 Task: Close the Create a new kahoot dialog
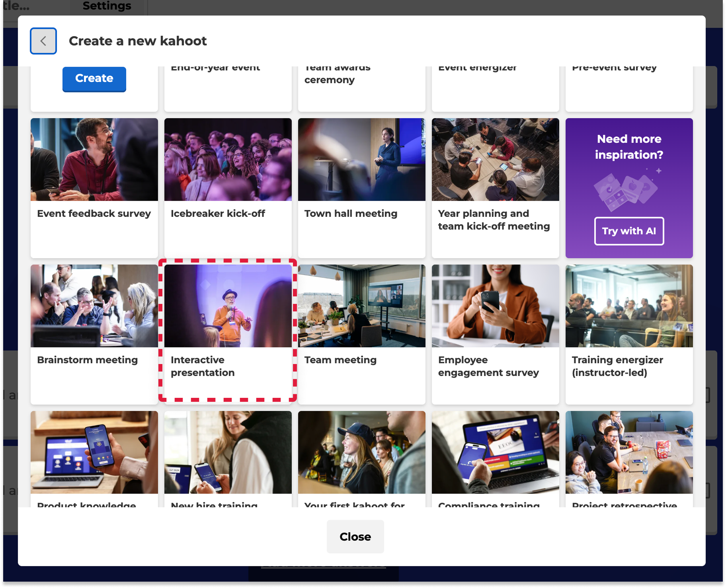(x=355, y=537)
